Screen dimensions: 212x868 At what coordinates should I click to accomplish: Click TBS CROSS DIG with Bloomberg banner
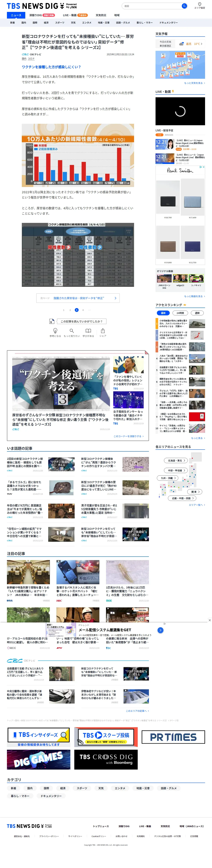click(106, 759)
